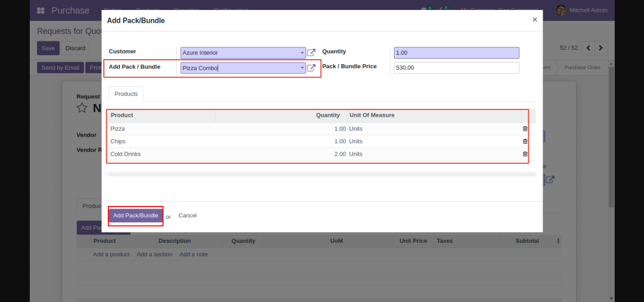Click the Pizza product cell
The image size is (644, 302).
tap(162, 129)
